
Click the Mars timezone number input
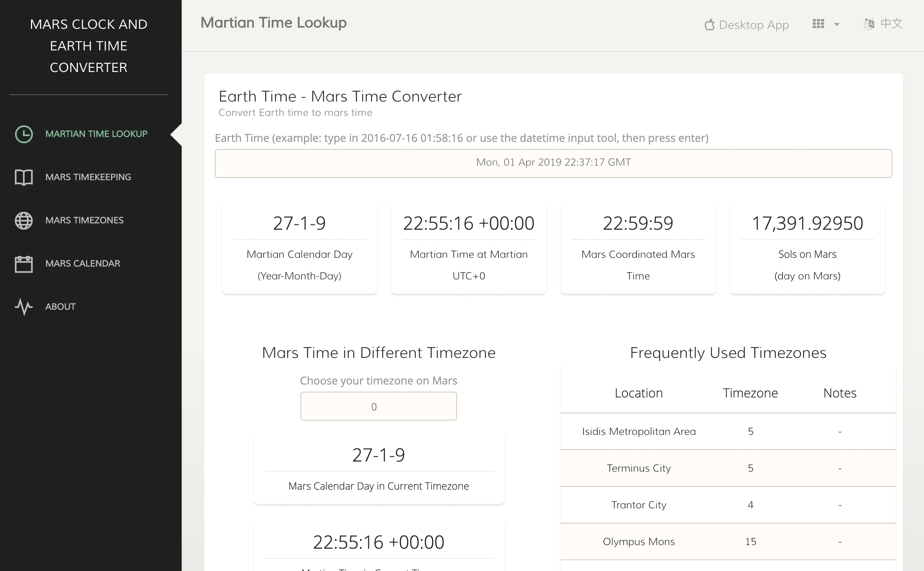click(378, 406)
